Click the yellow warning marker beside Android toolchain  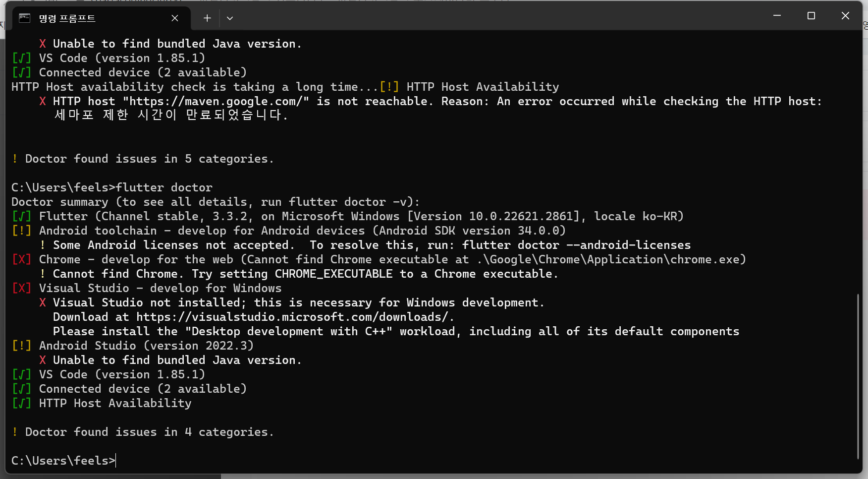click(x=21, y=231)
